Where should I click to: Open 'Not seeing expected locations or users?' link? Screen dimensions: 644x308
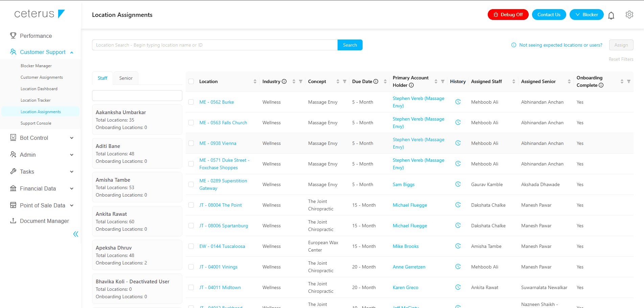[x=557, y=45]
